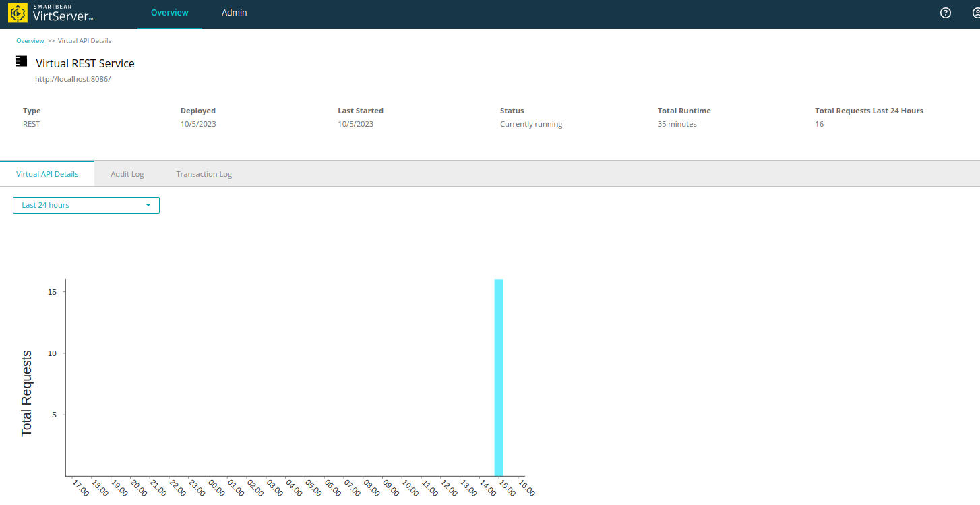The width and height of the screenshot is (980, 505).
Task: Click the http://localhost:8086/ service URL
Action: click(73, 79)
